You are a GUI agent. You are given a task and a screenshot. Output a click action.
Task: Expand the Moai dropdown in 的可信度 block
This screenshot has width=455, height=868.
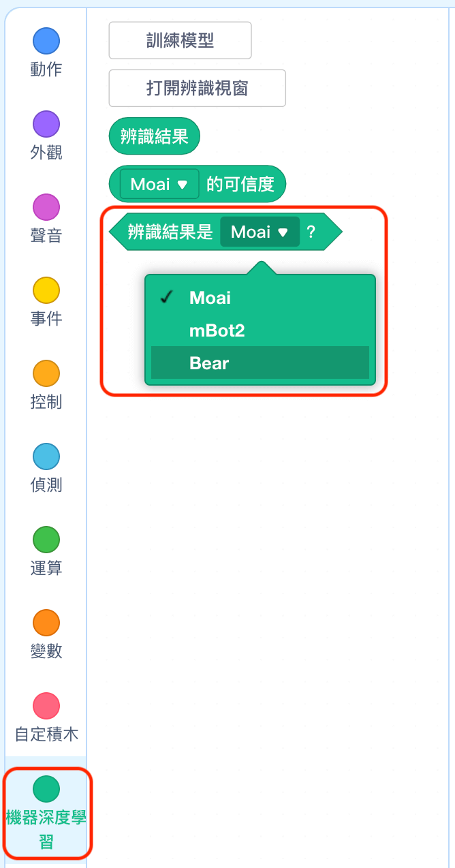159,184
